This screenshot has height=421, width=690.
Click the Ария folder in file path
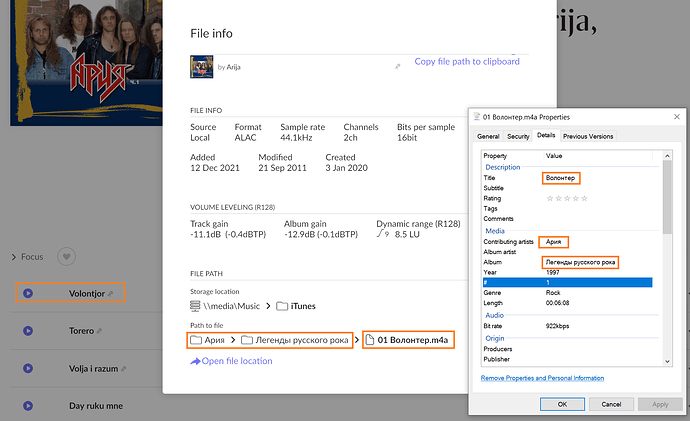pos(207,340)
